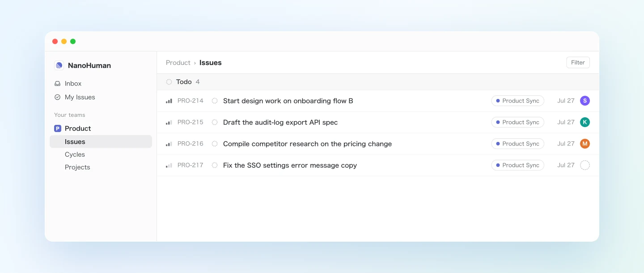Click the PRO-216 issue ID
Screen dimensions: 644x273
[191, 144]
